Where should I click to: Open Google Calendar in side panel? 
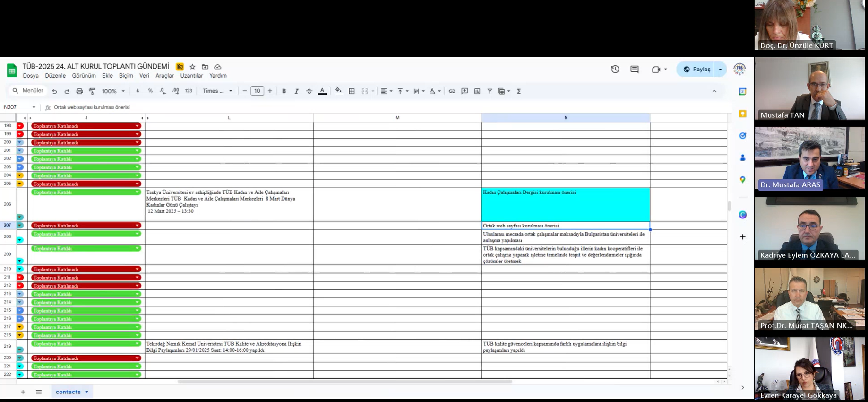coord(742,92)
